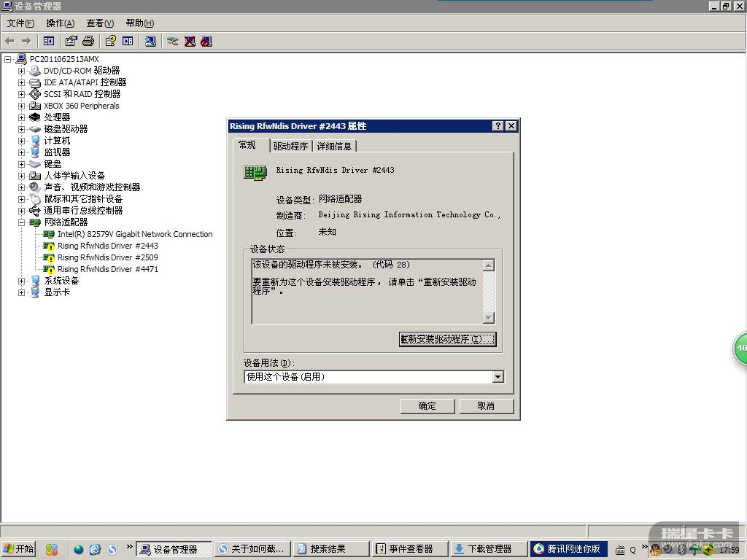Viewport: 747px width, 560px height.
Task: Click the device status scrollbar up arrow
Action: [x=489, y=265]
